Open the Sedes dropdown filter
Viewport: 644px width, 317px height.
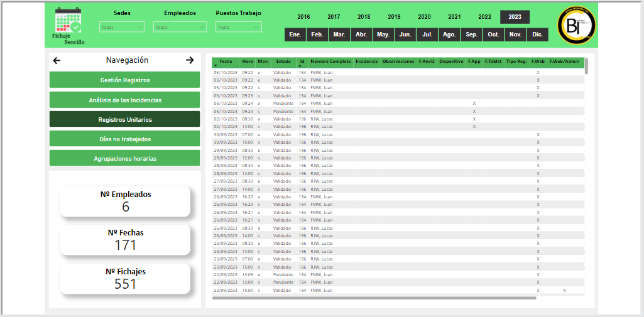pos(122,27)
